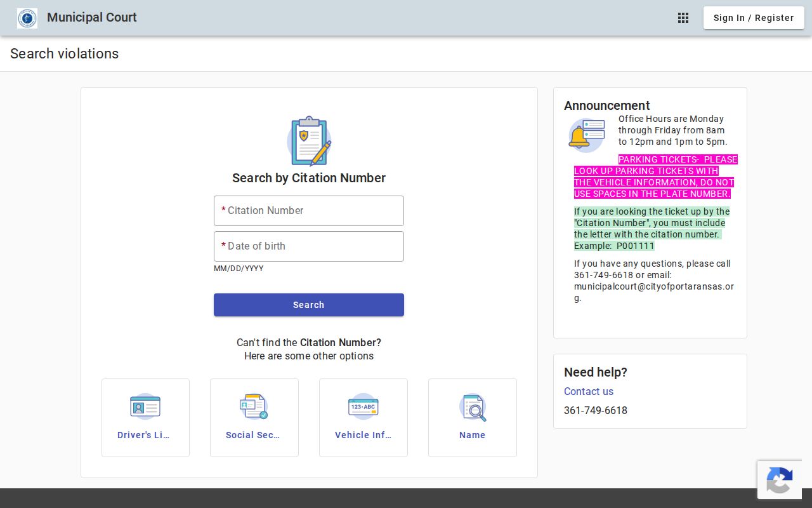This screenshot has height=508, width=812.
Task: Open Sign In / Register
Action: pos(754,18)
